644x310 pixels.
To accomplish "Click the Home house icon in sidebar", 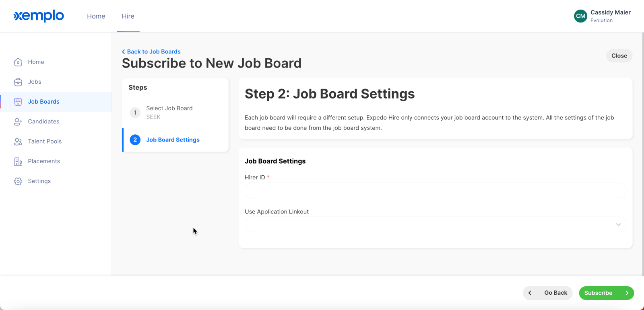I will (x=18, y=62).
